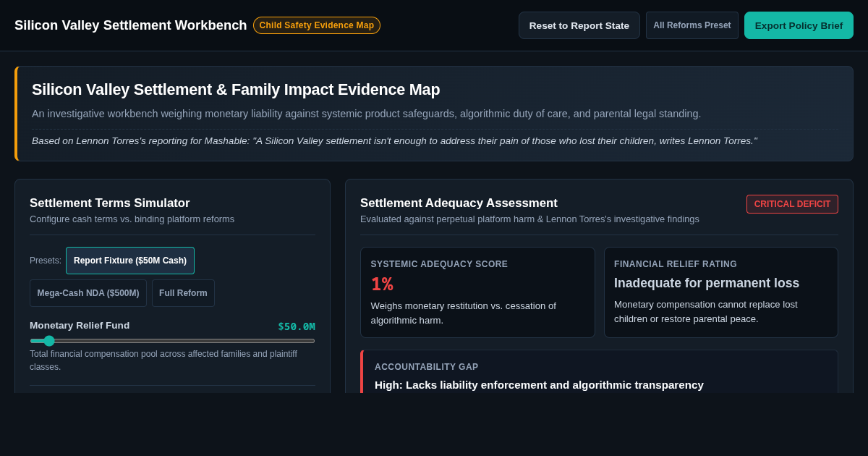Choose Mega-Cash NDA ($500M) preset
This screenshot has width=868, height=456.
pos(88,293)
